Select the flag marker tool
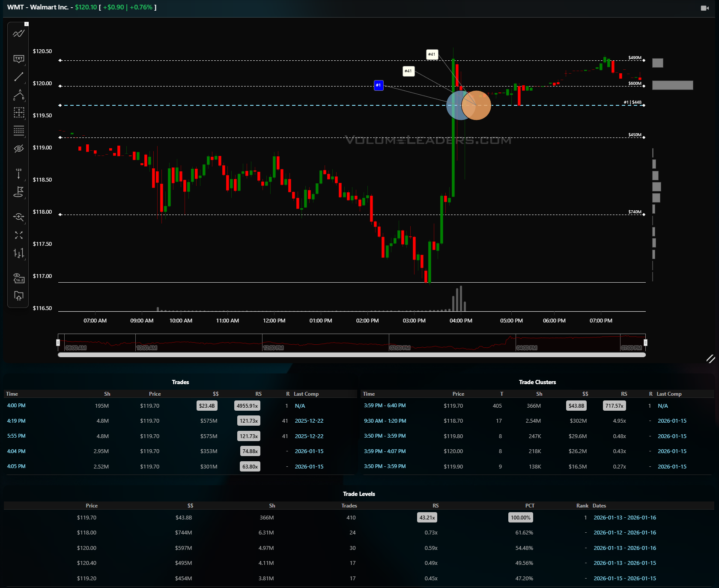The height and width of the screenshot is (588, 719). 18,192
